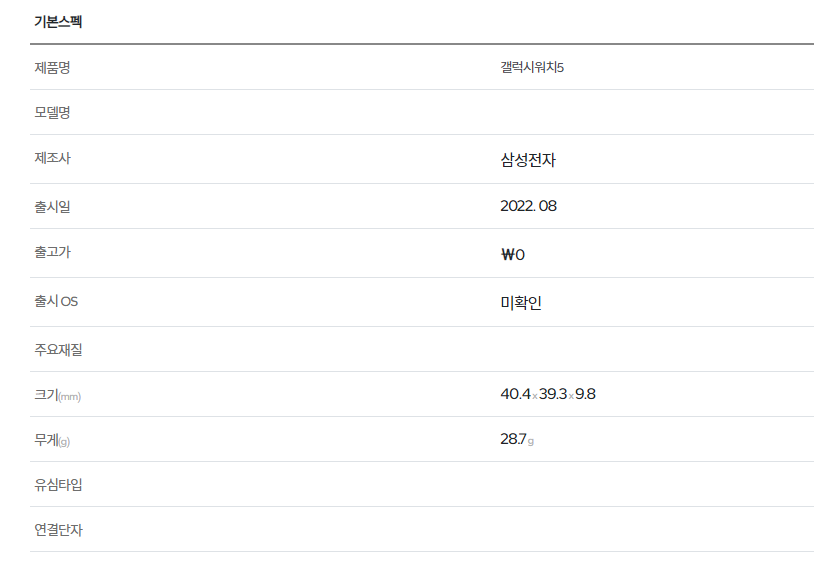The image size is (840, 561).
Task: Click the 모델명 row label
Action: [52, 112]
